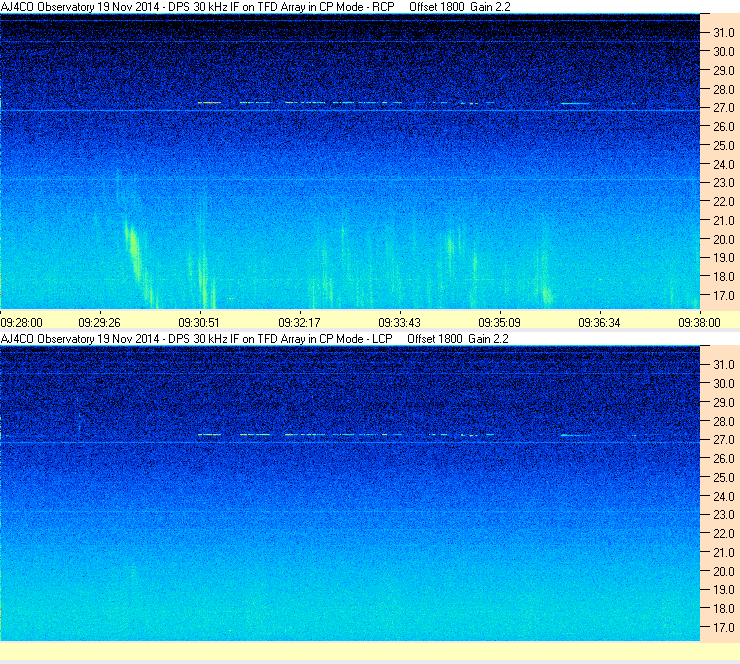
Task: Click the 27.0 frequency label on RCP axis
Action: click(x=723, y=108)
